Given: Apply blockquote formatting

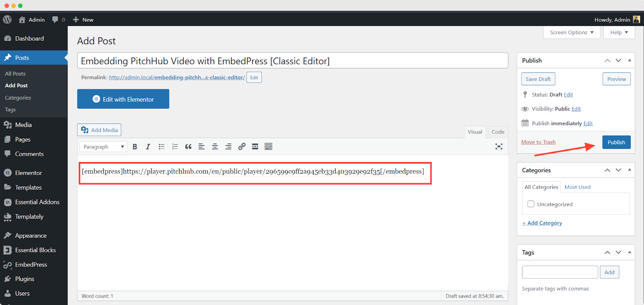Looking at the screenshot, I should tap(188, 146).
